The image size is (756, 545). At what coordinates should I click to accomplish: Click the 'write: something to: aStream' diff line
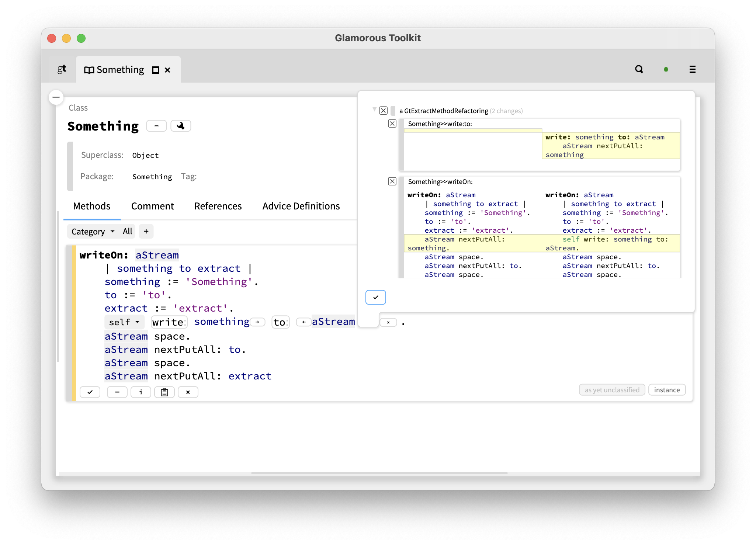[605, 137]
